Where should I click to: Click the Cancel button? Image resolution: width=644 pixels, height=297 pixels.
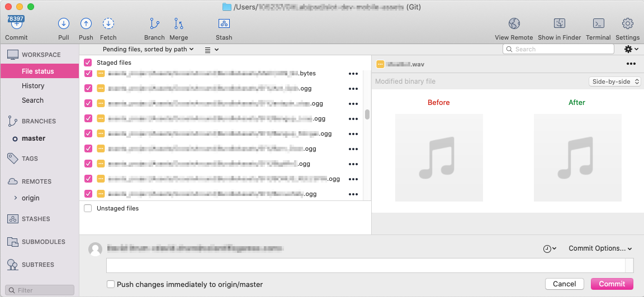564,284
